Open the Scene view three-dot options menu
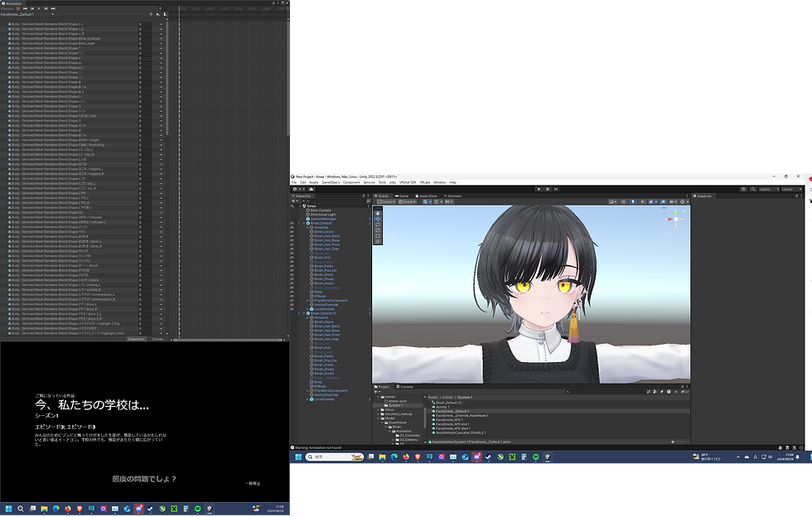 pos(687,196)
